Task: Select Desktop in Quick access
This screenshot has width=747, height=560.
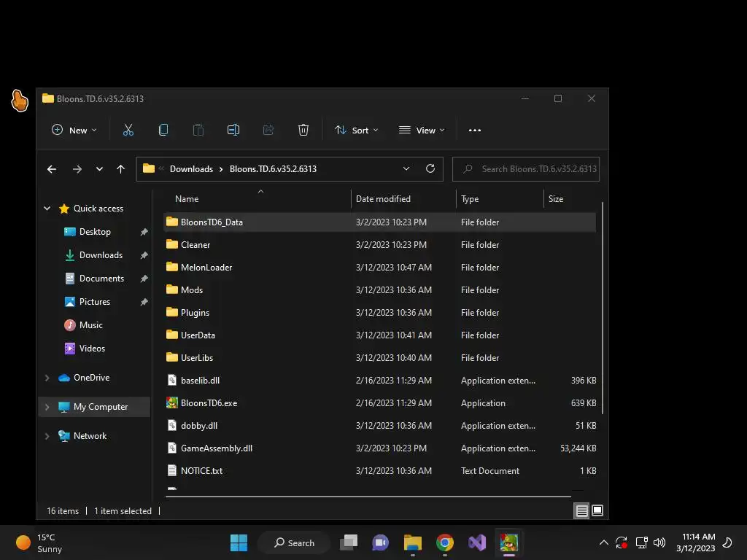Action: tap(95, 232)
